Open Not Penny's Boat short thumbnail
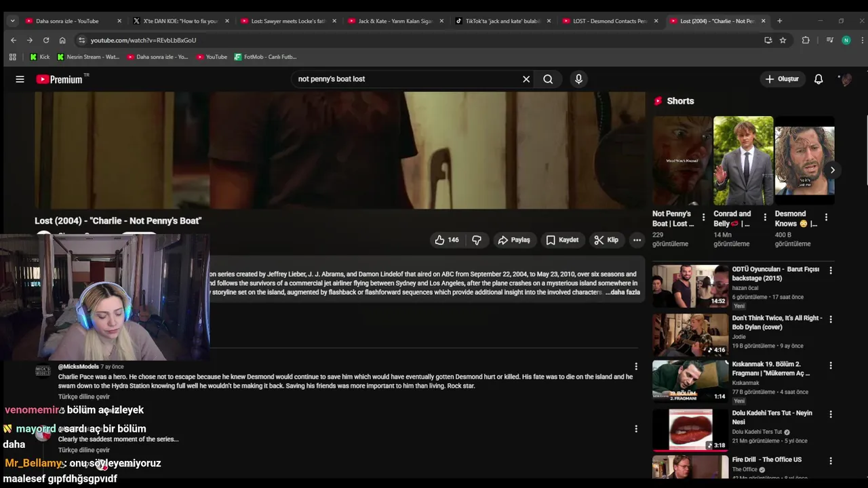This screenshot has height=488, width=868. 682,161
